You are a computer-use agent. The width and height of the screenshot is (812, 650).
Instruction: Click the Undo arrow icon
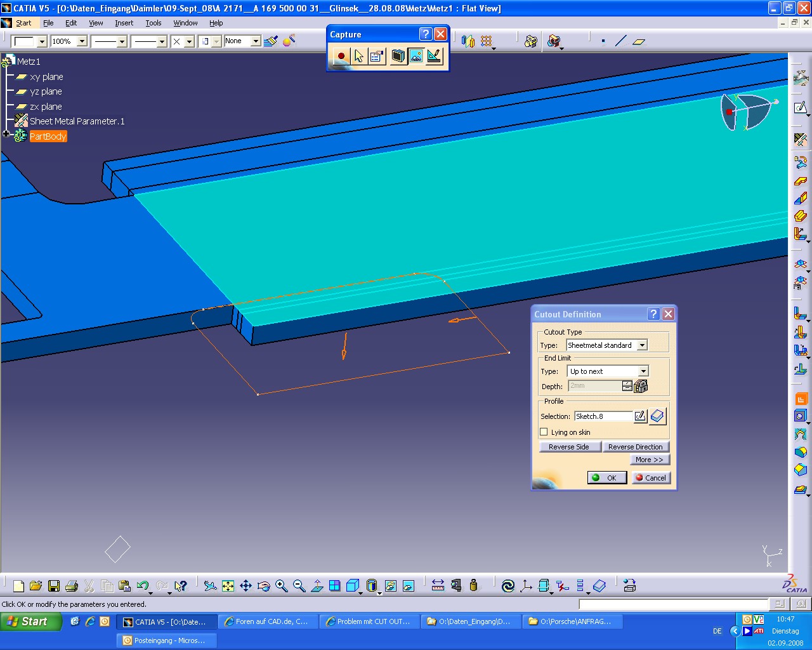(143, 586)
